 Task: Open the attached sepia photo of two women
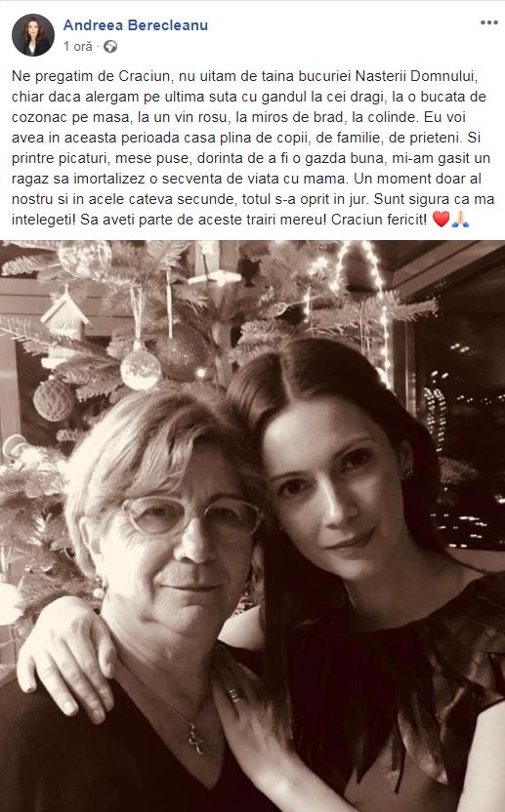click(x=252, y=526)
